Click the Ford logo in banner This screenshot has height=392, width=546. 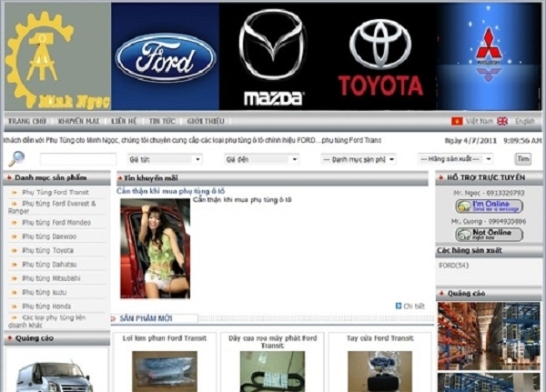point(166,58)
